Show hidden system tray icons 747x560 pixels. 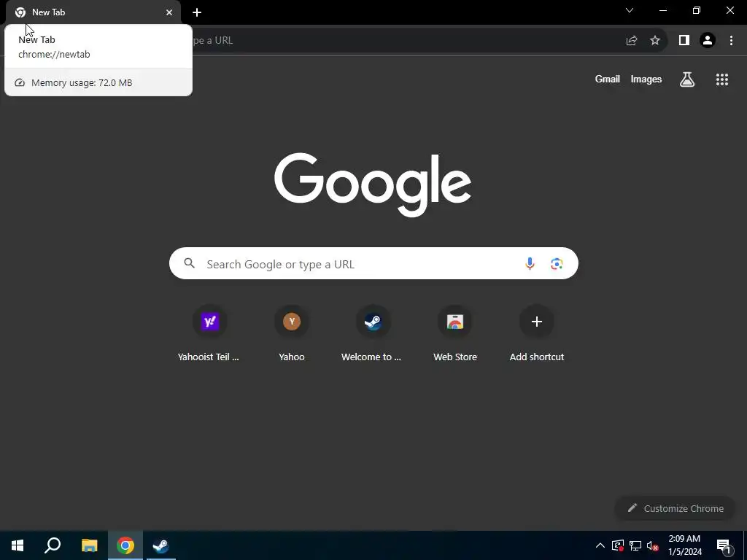[x=600, y=545]
